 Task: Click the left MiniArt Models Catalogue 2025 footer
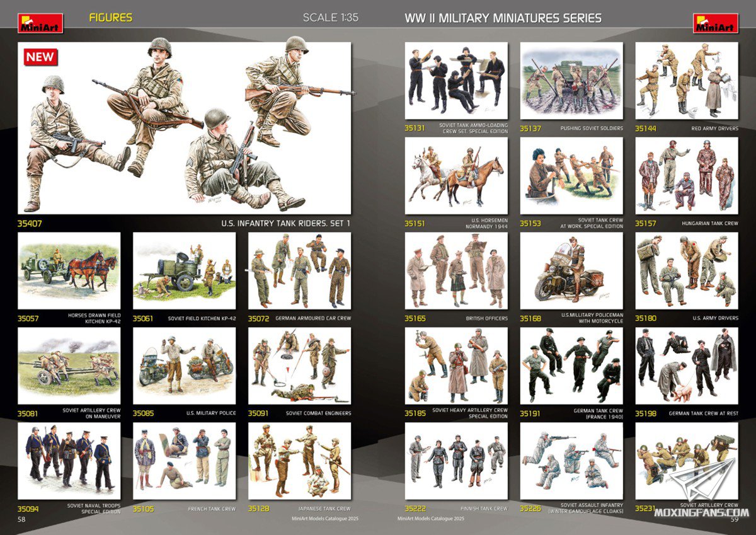[324, 519]
